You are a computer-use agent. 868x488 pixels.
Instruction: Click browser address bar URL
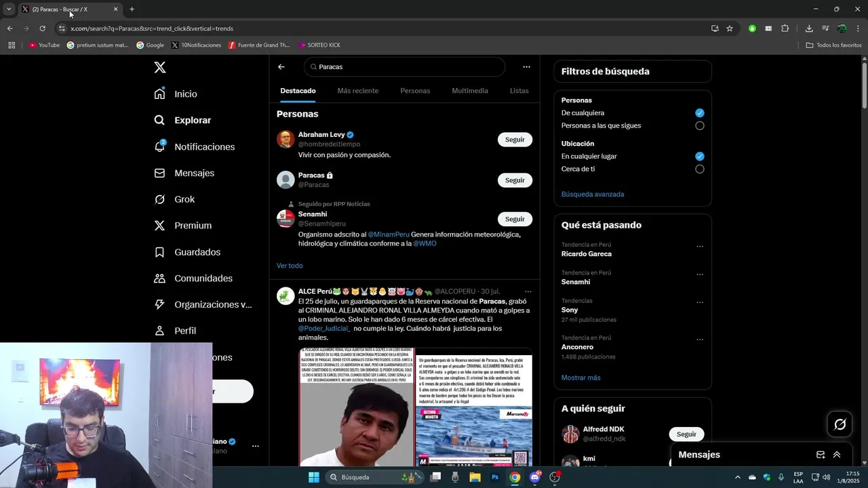(152, 28)
